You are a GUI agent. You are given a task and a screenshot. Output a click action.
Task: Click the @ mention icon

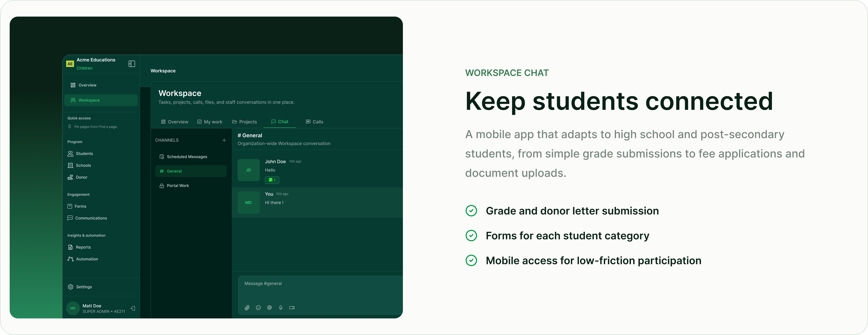(270, 308)
